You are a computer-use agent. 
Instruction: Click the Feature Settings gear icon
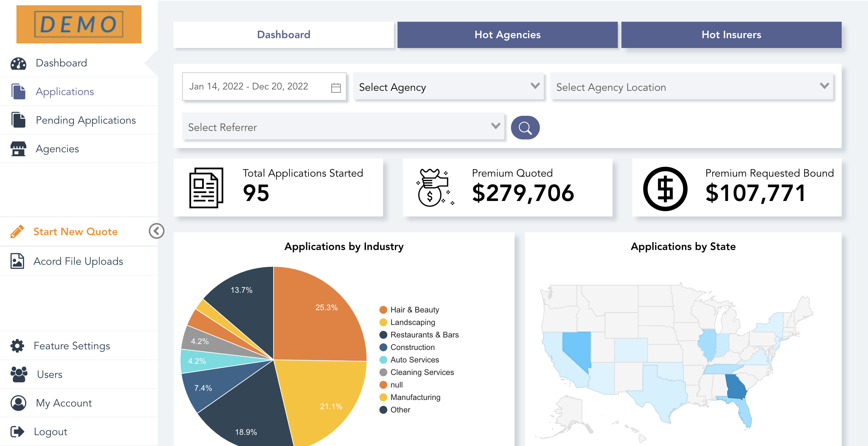[17, 346]
